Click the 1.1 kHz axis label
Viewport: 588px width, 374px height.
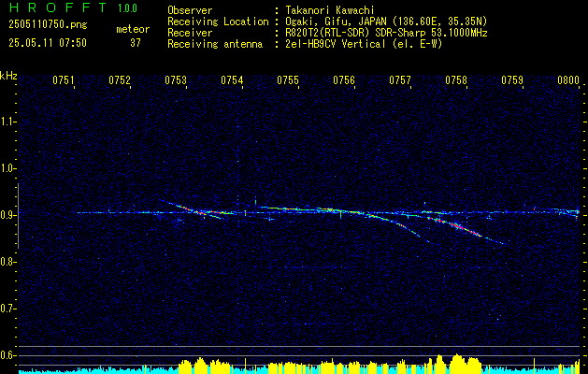(x=8, y=122)
